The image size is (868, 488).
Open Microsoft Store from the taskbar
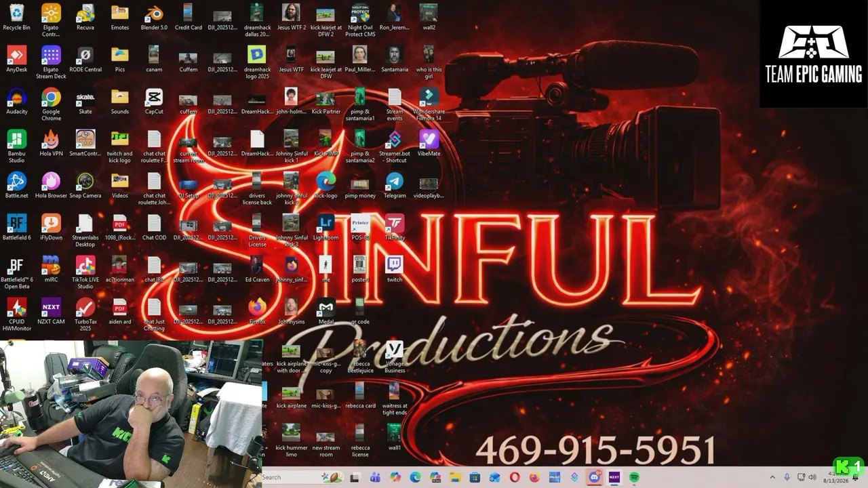point(475,477)
